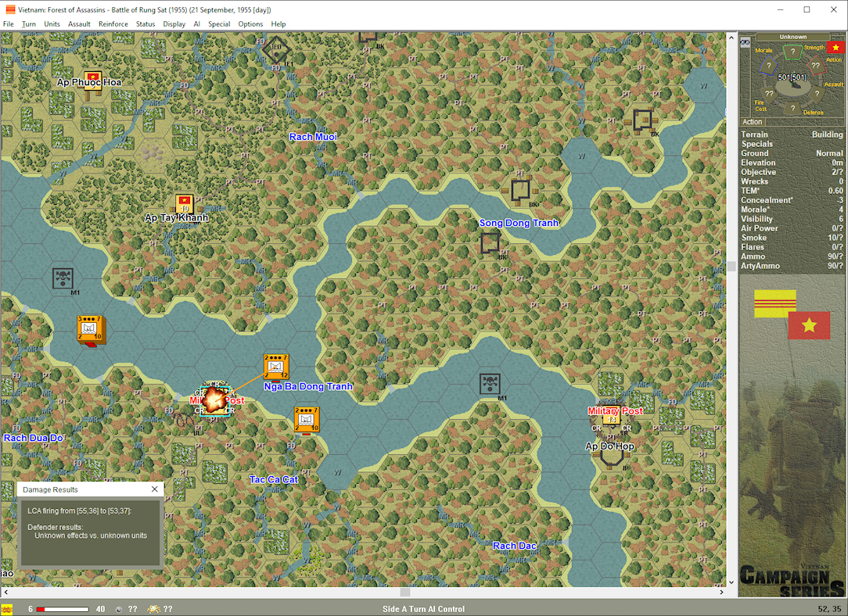Click the bunker outline below Song Dong Tranh label
Viewport: 848px width, 616px height.
pos(490,242)
